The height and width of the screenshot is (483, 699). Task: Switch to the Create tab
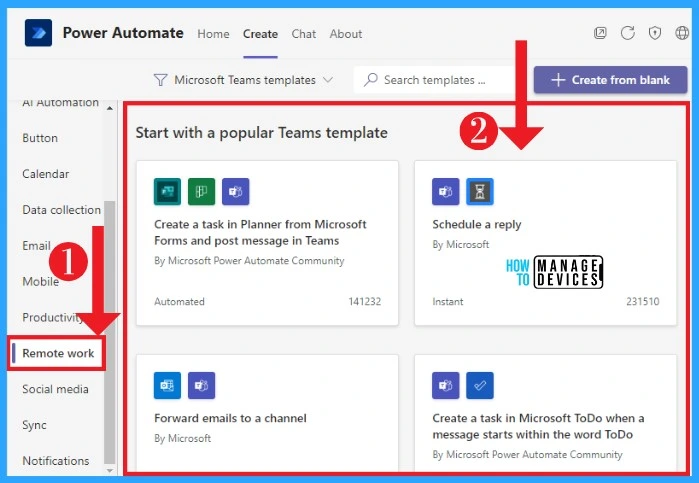click(260, 34)
